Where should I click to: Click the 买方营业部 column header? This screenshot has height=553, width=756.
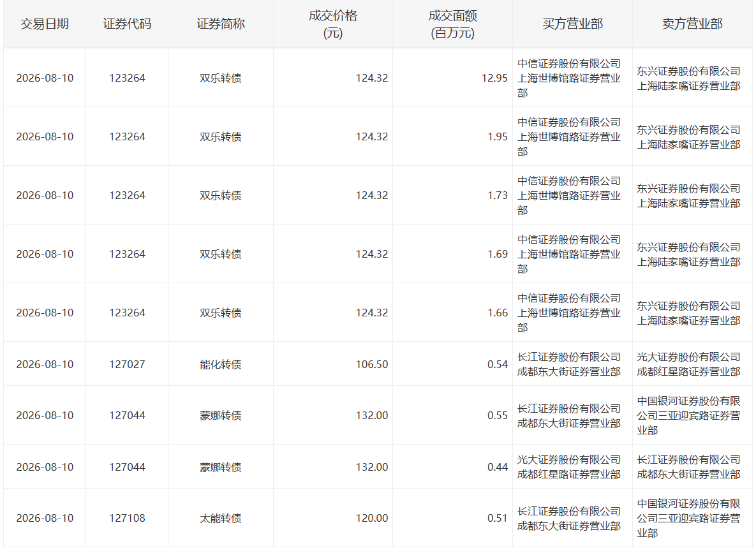point(572,24)
